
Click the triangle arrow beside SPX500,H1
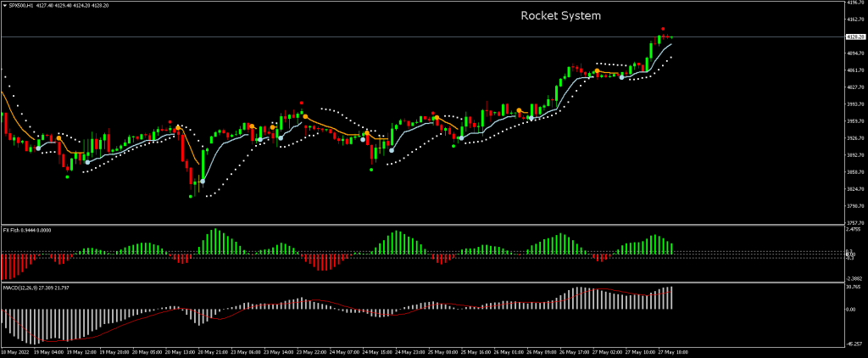tap(4, 5)
